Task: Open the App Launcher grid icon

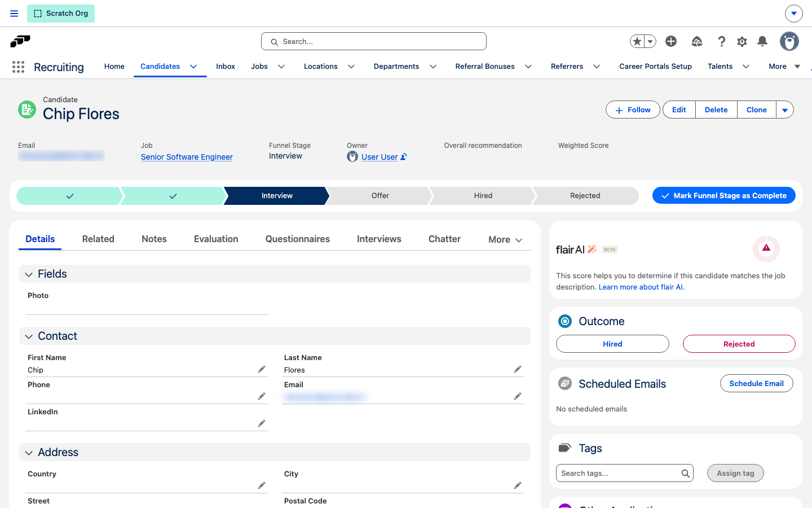Action: tap(18, 67)
